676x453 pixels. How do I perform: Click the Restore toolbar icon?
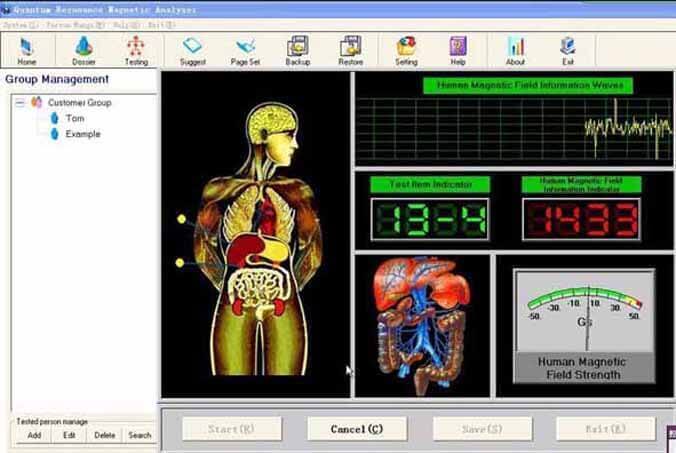click(x=350, y=50)
